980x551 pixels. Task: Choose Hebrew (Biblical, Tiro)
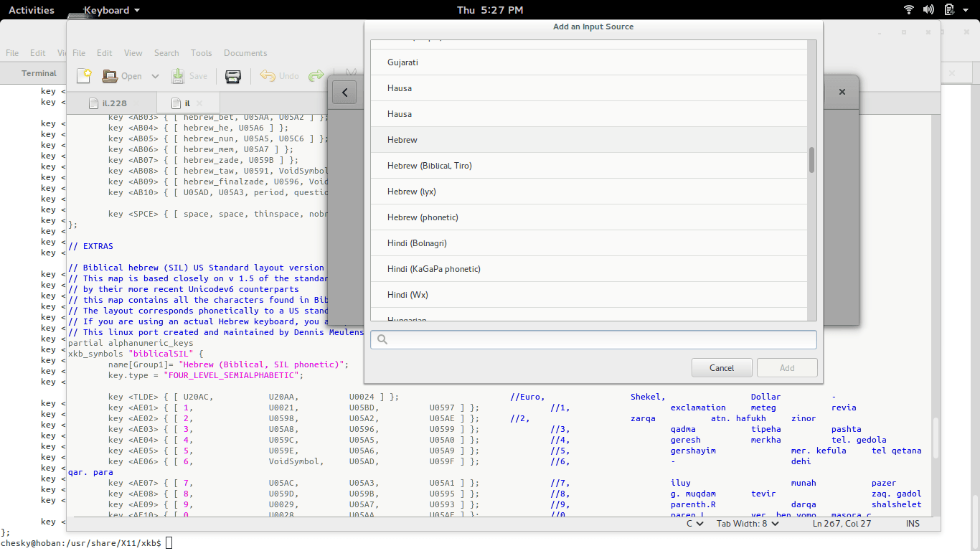(x=589, y=166)
